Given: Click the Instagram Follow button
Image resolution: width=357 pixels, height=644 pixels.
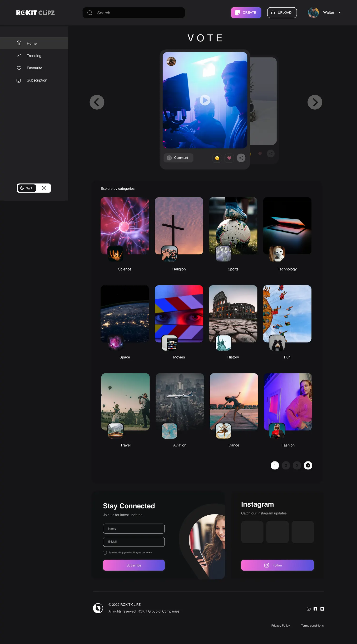Looking at the screenshot, I should coord(277,565).
